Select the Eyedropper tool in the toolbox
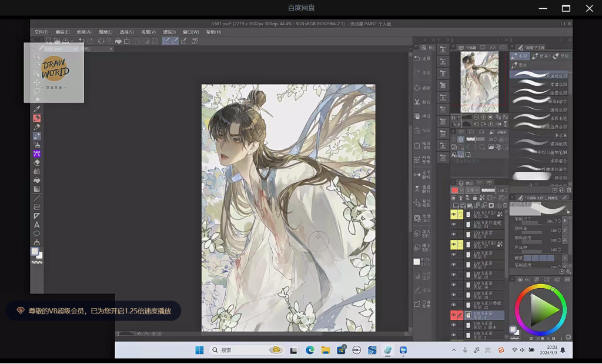This screenshot has height=364, width=602. click(37, 109)
